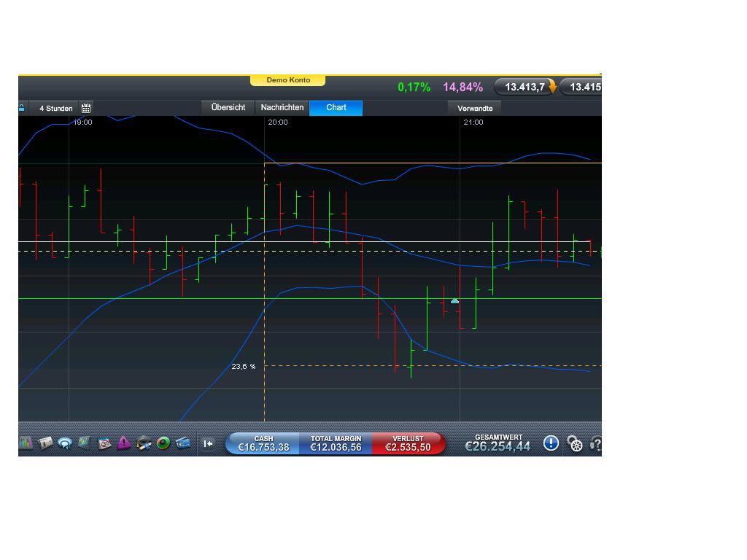Click the megaphone announcements icon
747x560 pixels.
[x=66, y=443]
